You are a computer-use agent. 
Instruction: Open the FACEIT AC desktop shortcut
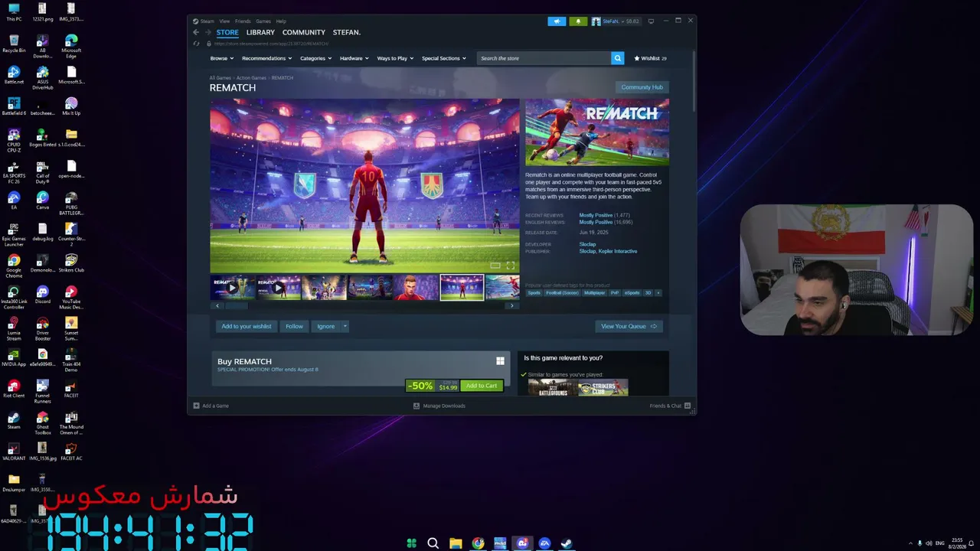[x=71, y=452]
